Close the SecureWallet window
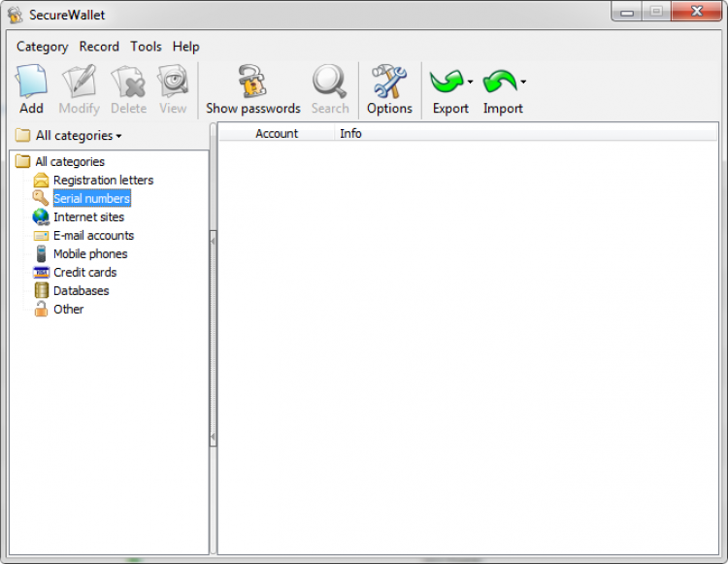The height and width of the screenshot is (564, 728). 696,12
